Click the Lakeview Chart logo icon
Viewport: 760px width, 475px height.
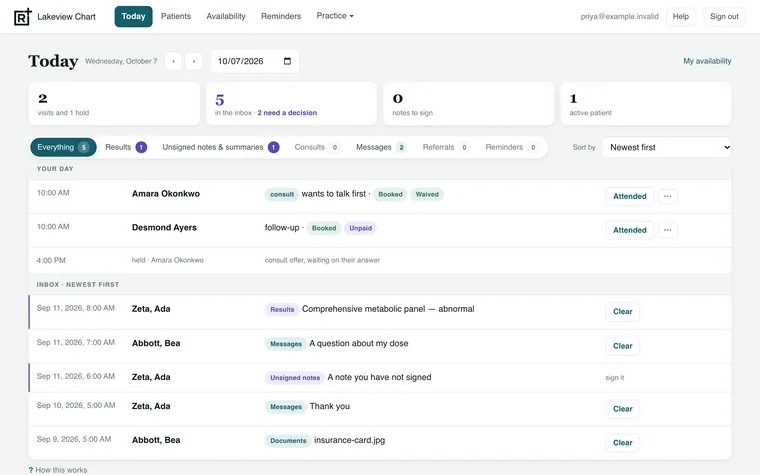tap(23, 16)
